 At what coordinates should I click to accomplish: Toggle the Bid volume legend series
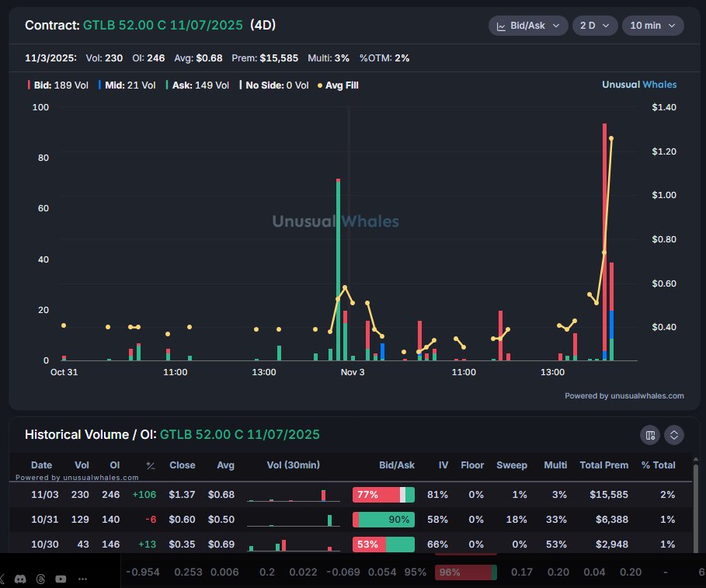[58, 85]
